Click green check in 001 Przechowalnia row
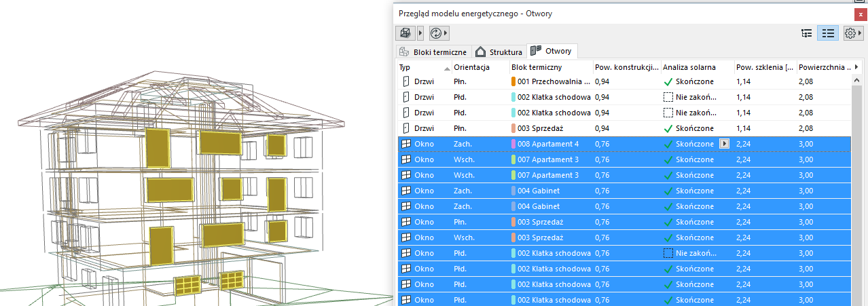This screenshot has width=868, height=306. 668,81
